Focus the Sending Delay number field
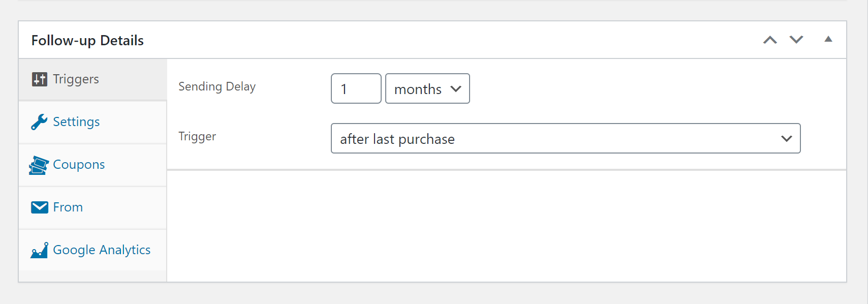868x304 pixels. 356,89
